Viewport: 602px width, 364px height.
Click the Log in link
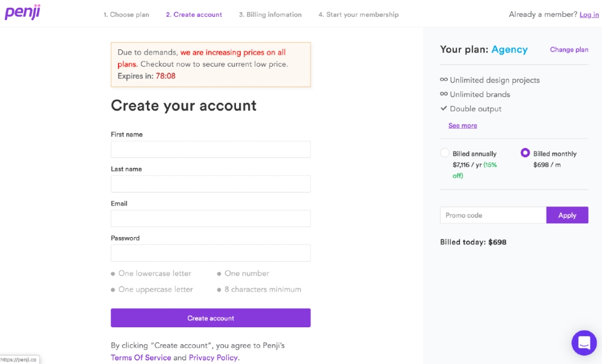coord(589,14)
